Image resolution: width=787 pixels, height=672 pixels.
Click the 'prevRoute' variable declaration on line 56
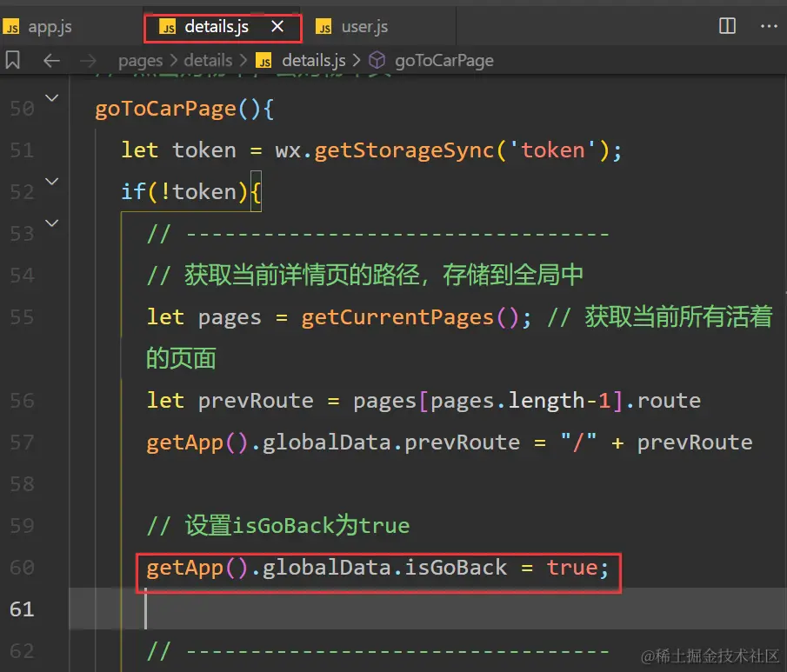[x=256, y=401]
